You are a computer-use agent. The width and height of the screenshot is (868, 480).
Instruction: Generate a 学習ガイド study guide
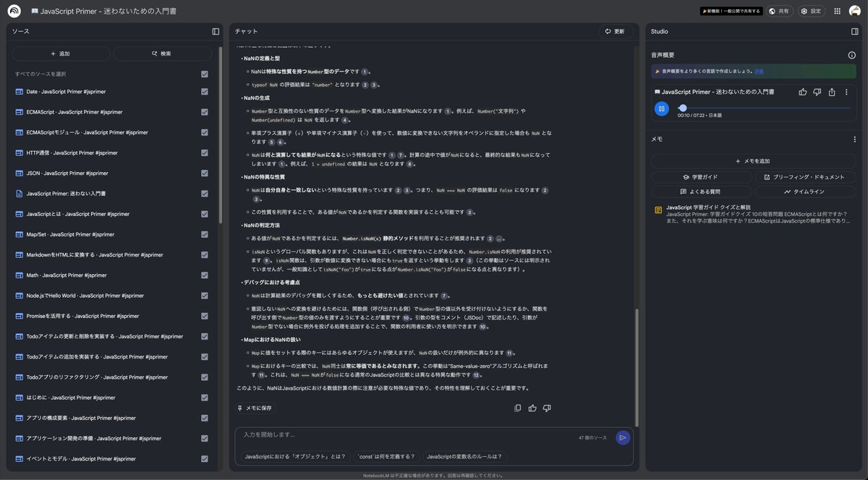pos(701,177)
